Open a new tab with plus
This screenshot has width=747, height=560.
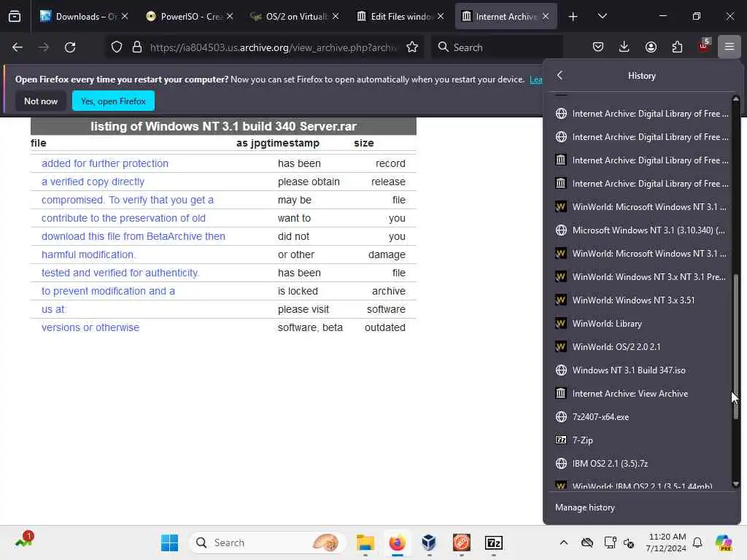pyautogui.click(x=573, y=17)
